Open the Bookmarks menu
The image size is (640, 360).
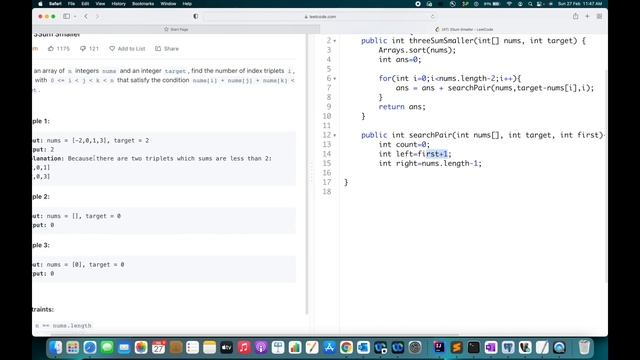click(143, 4)
